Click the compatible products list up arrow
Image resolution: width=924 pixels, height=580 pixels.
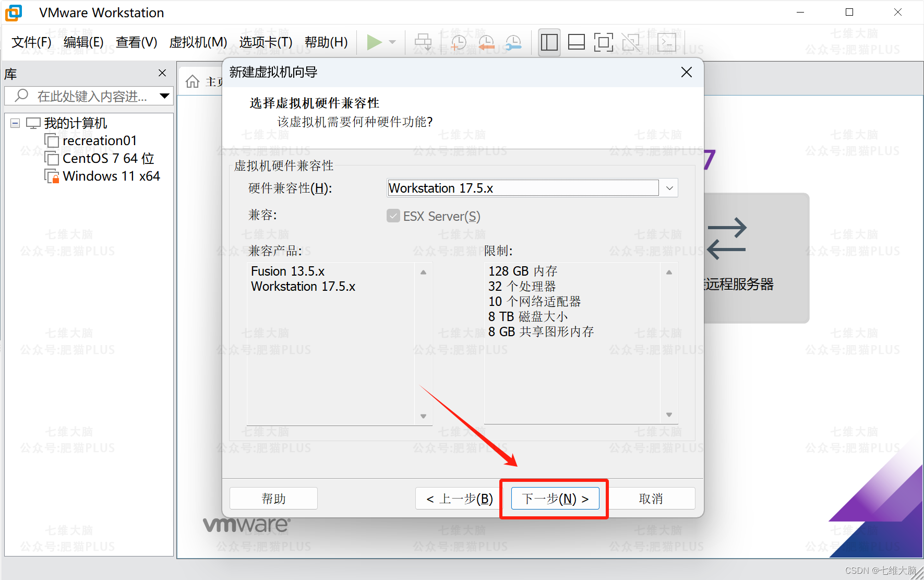click(x=423, y=272)
